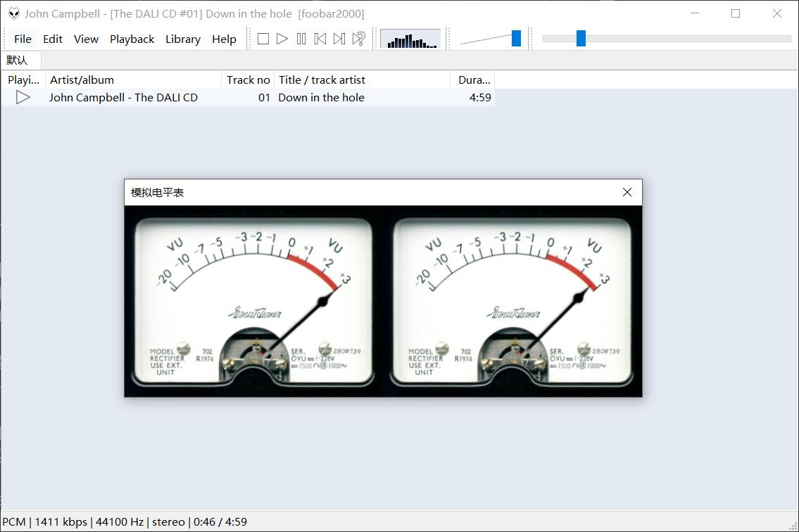Click the random playback button

358,39
